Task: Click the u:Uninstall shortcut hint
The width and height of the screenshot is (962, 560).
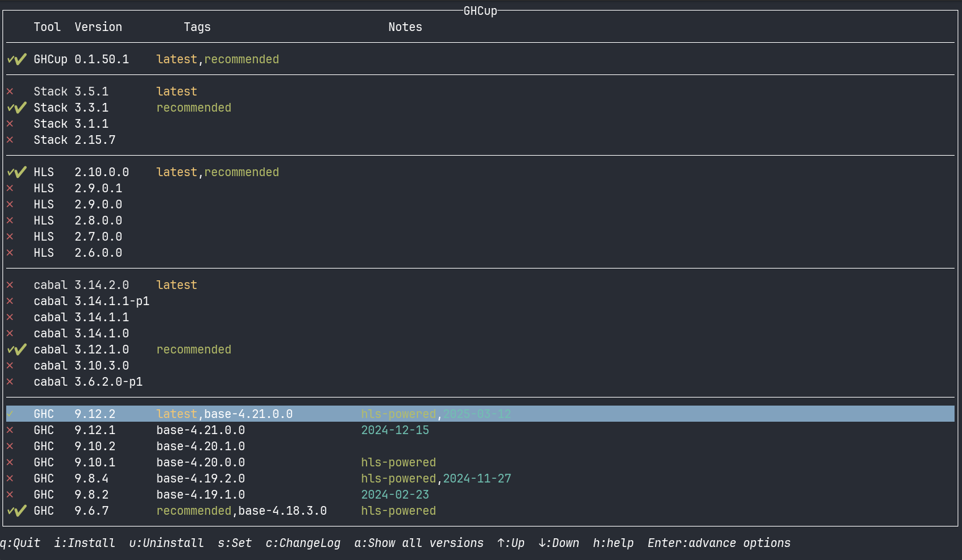Action: (x=167, y=543)
